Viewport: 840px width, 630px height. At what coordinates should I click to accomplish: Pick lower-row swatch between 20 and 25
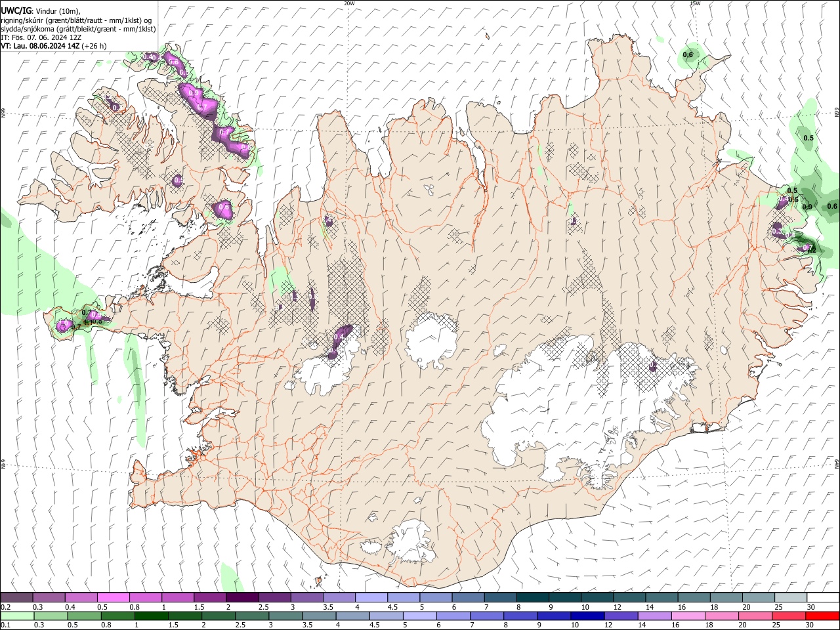point(755,616)
